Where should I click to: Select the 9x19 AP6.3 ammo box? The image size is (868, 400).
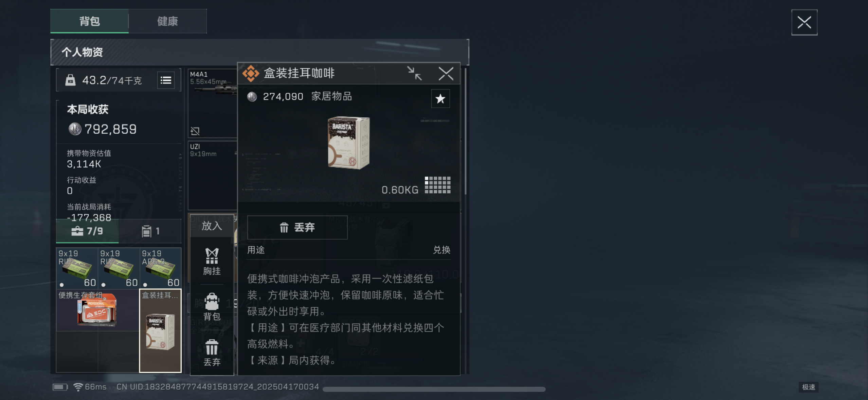(160, 268)
